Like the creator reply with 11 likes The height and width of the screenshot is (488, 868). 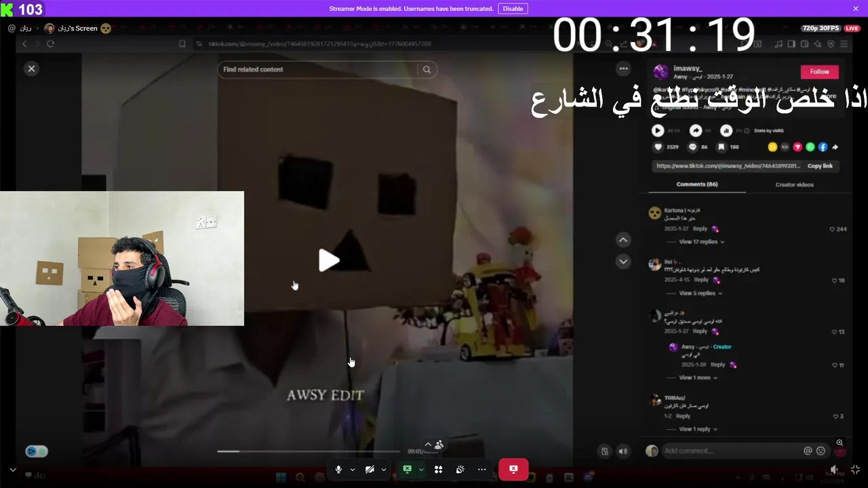pyautogui.click(x=835, y=365)
